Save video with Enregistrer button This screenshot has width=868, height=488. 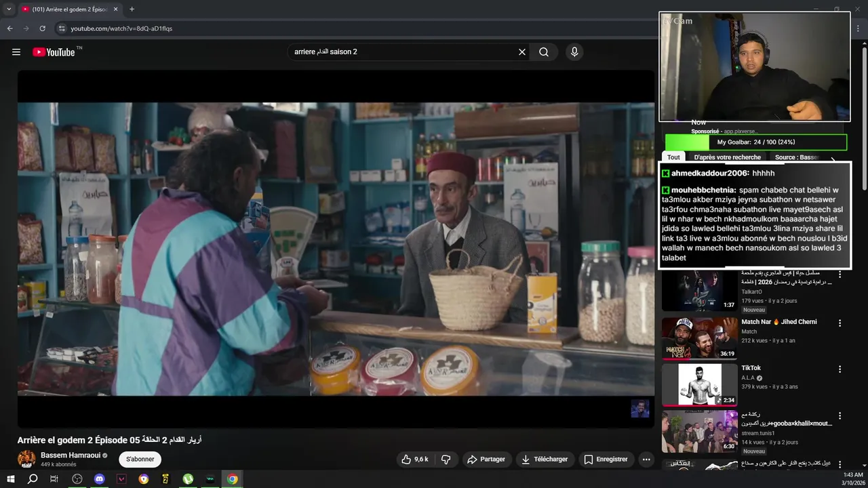tap(606, 459)
